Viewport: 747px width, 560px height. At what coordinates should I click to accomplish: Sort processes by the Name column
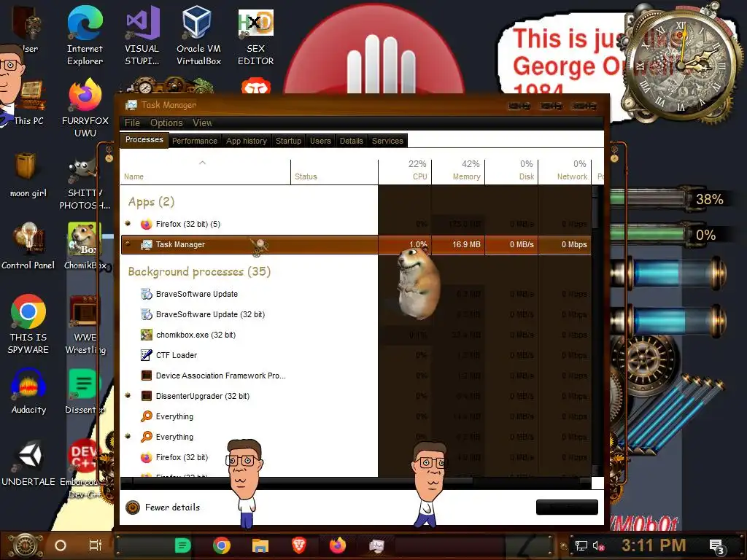205,171
